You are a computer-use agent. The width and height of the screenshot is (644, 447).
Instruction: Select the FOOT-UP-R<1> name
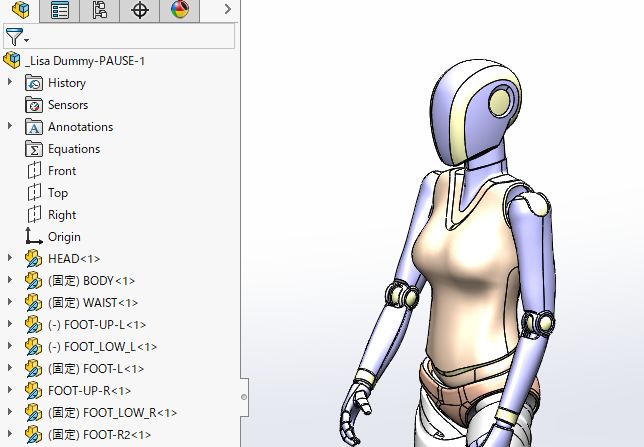(x=90, y=391)
